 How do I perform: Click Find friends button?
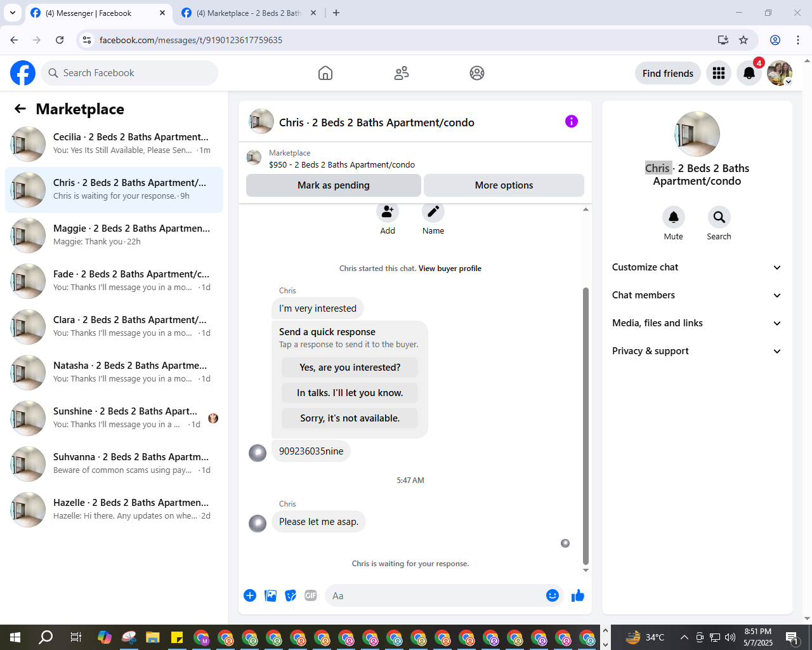(668, 73)
